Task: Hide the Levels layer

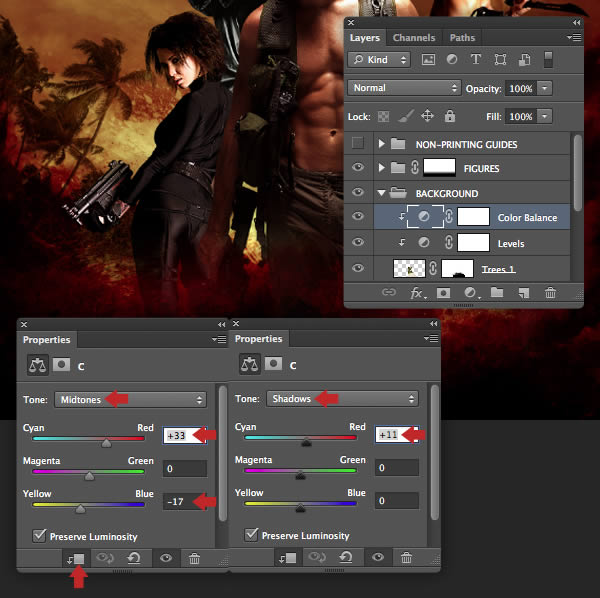Action: coord(358,242)
